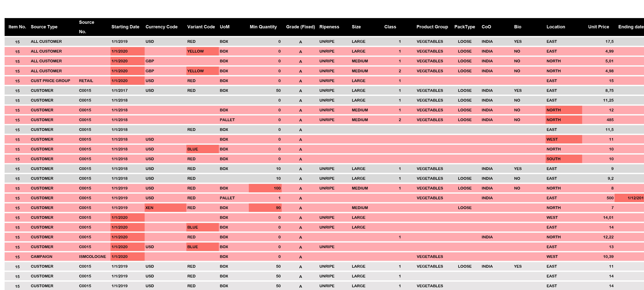644x290 pixels.
Task: Click the Currency Code column header
Action: point(161,27)
